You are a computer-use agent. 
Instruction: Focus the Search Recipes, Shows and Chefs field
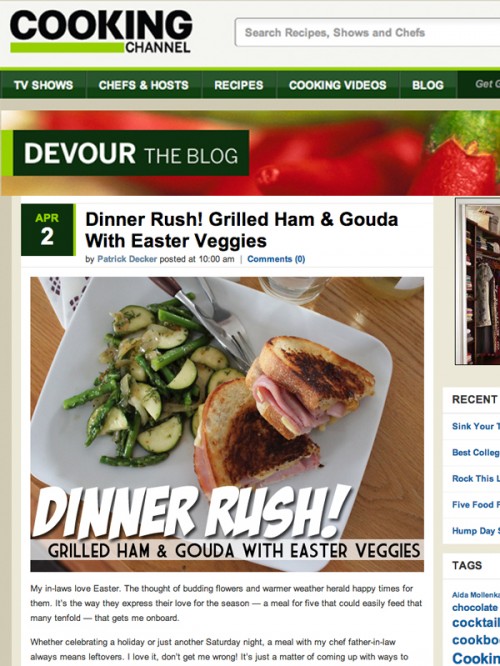tap(367, 32)
